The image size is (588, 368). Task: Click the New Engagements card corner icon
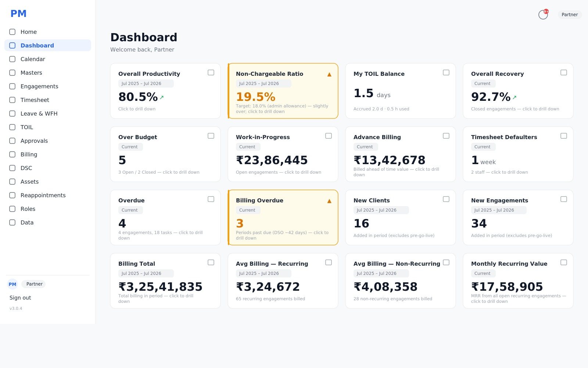point(564,199)
